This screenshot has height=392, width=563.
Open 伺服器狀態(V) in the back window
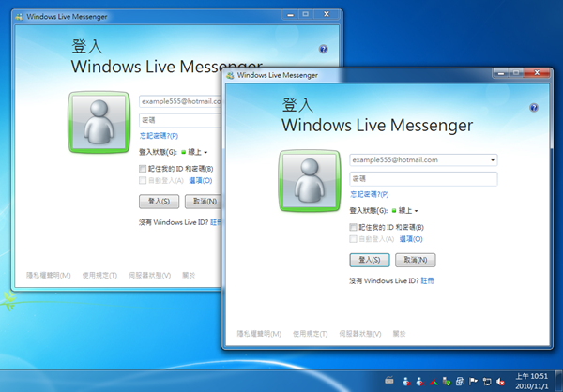[x=150, y=276]
